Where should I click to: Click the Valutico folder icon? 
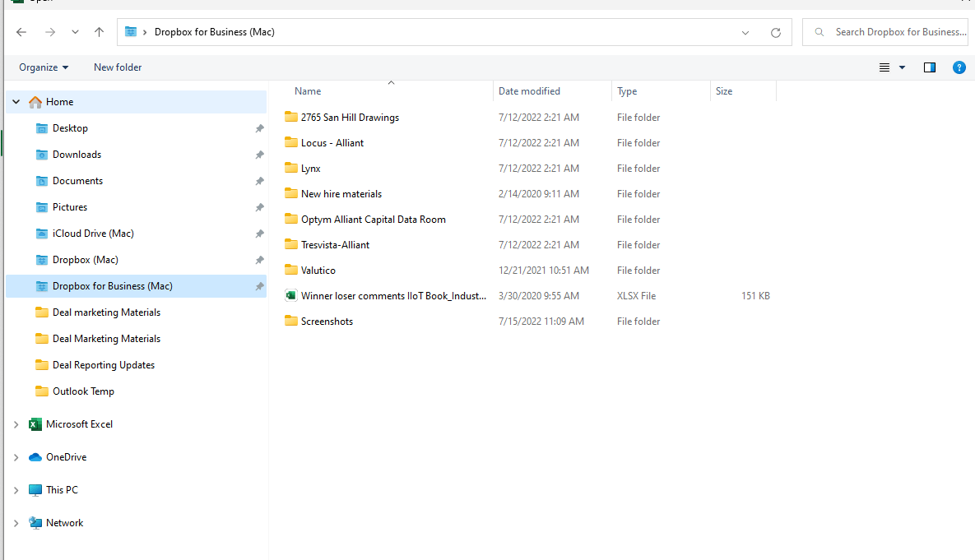pos(290,270)
